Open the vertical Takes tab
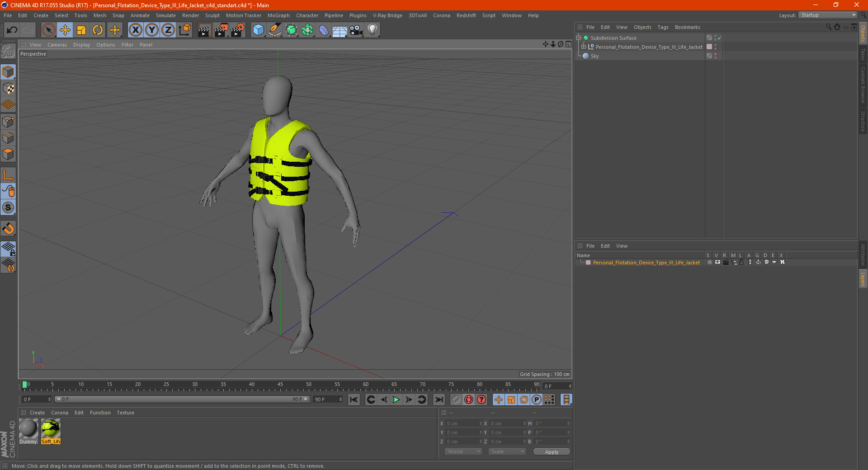 click(x=863, y=54)
